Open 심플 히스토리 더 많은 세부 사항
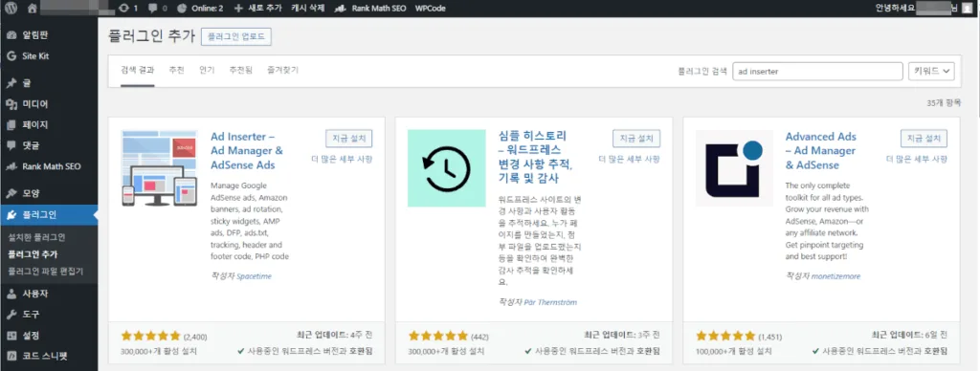980x371 pixels. [630, 159]
